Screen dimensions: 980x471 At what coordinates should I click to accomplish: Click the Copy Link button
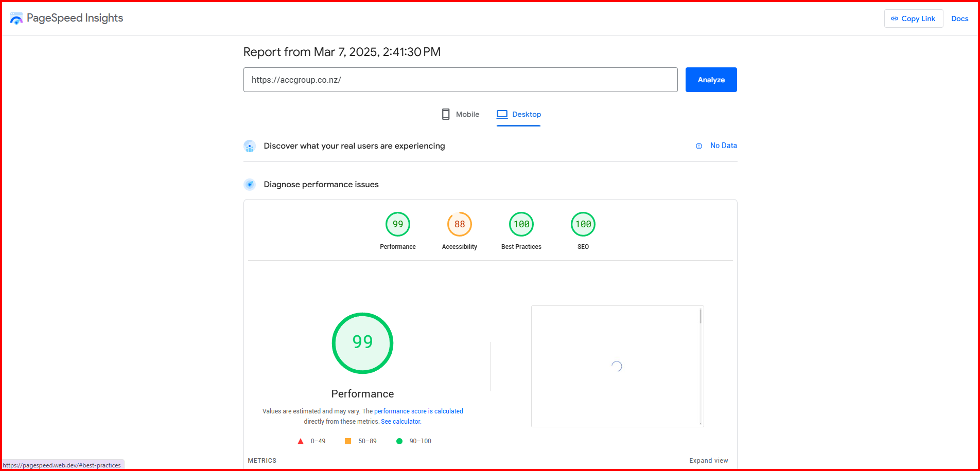913,19
